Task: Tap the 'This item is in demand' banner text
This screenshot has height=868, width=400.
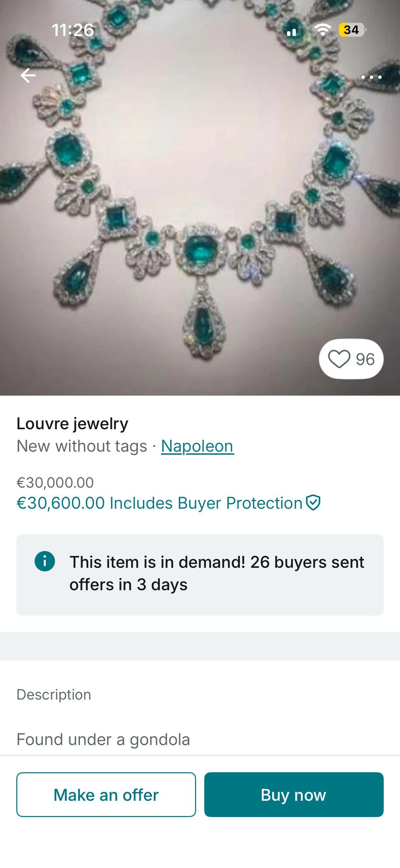Action: pyautogui.click(x=216, y=573)
